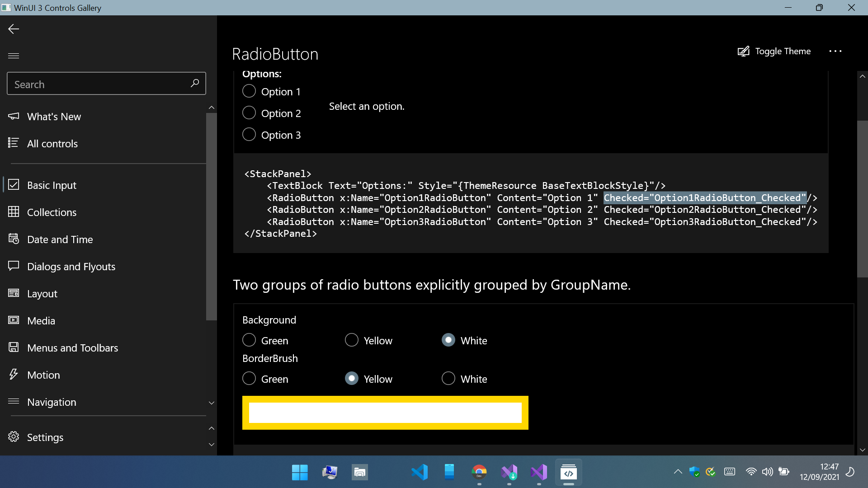This screenshot has height=488, width=868.
Task: Click the back arrow at top left
Action: click(x=13, y=28)
